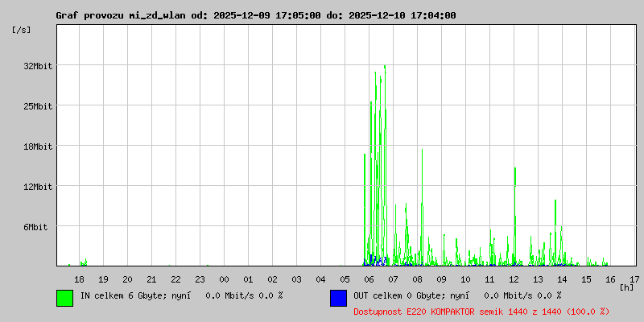Click hour 12 on the time axis
This screenshot has height=322, width=644.
[x=514, y=279]
